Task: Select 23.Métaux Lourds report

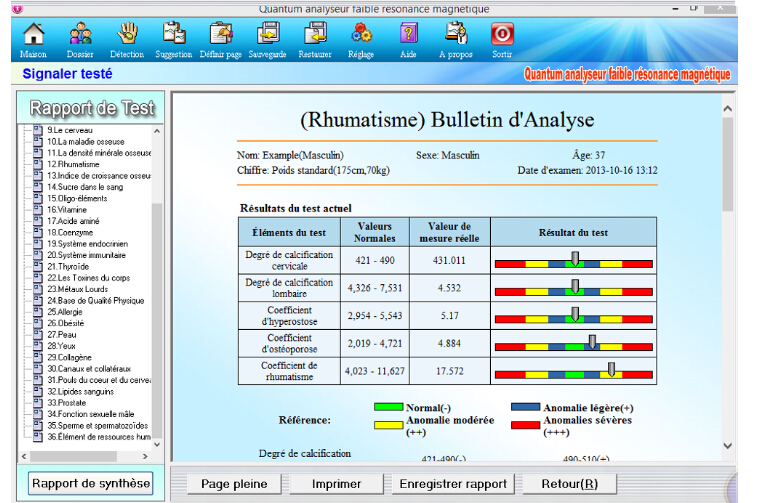Action: (78, 289)
